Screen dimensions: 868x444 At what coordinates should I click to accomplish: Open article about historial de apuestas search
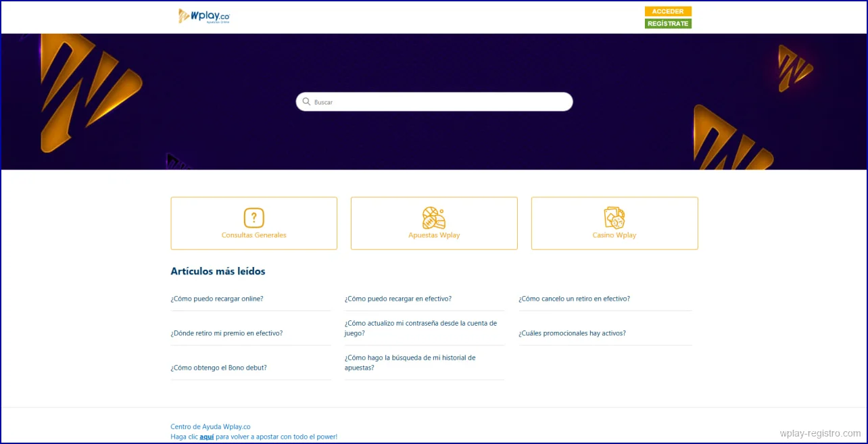click(410, 363)
